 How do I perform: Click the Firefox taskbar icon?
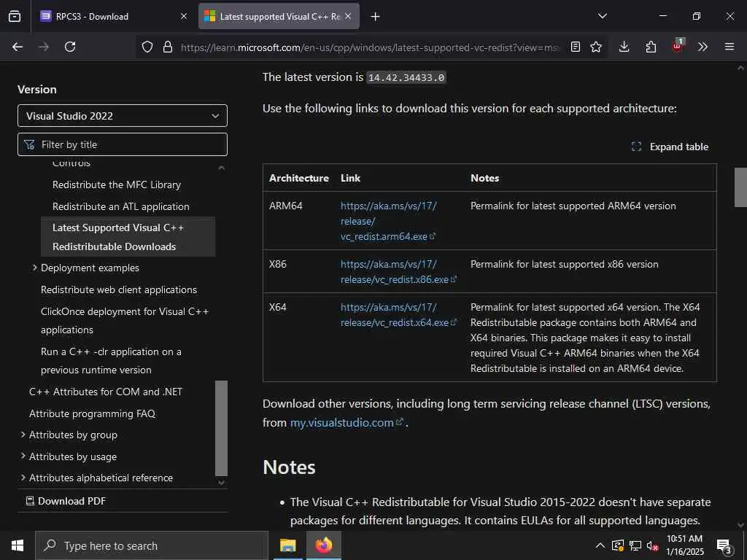pos(323,545)
